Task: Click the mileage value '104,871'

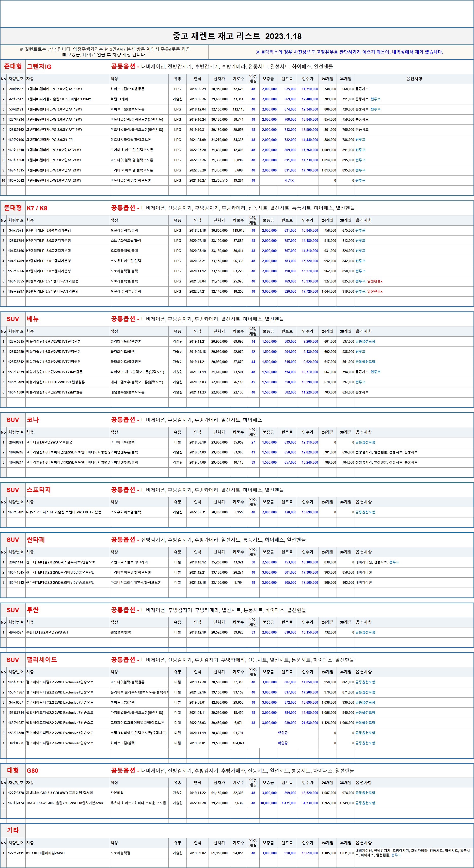Action: tap(238, 743)
